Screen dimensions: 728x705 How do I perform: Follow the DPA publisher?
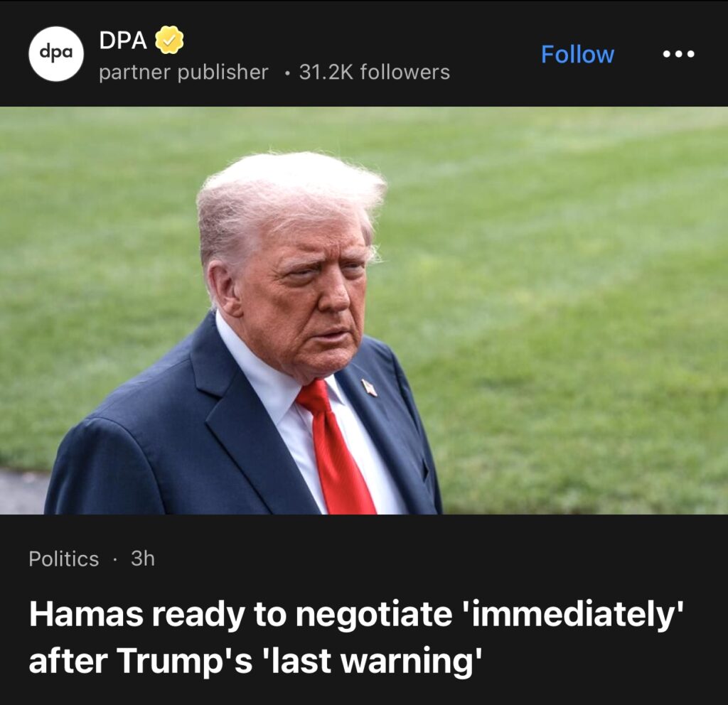coord(577,54)
